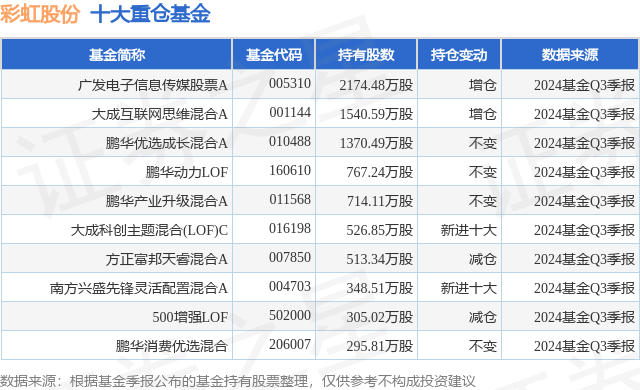
Task: Click fund code 502000
Action: (290, 315)
